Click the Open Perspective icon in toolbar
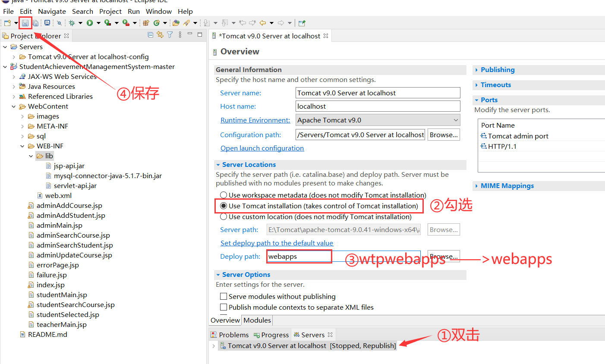The height and width of the screenshot is (364, 605). pyautogui.click(x=302, y=23)
